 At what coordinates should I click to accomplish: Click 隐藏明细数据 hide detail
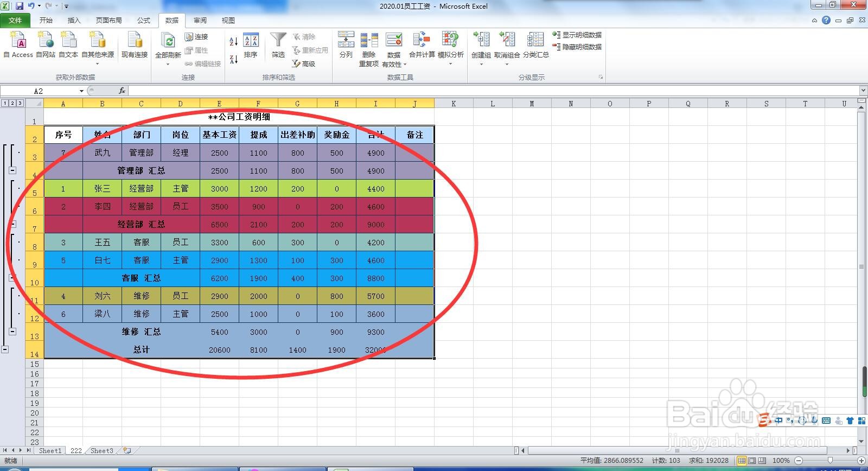(577, 47)
